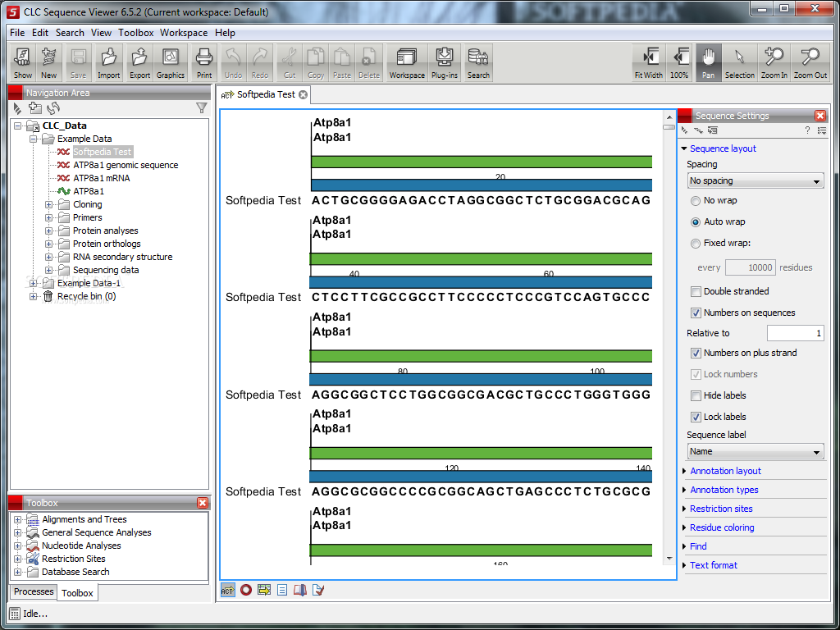Viewport: 840px width, 630px height.
Task: Select the Fixed wrap radio option
Action: pos(696,243)
